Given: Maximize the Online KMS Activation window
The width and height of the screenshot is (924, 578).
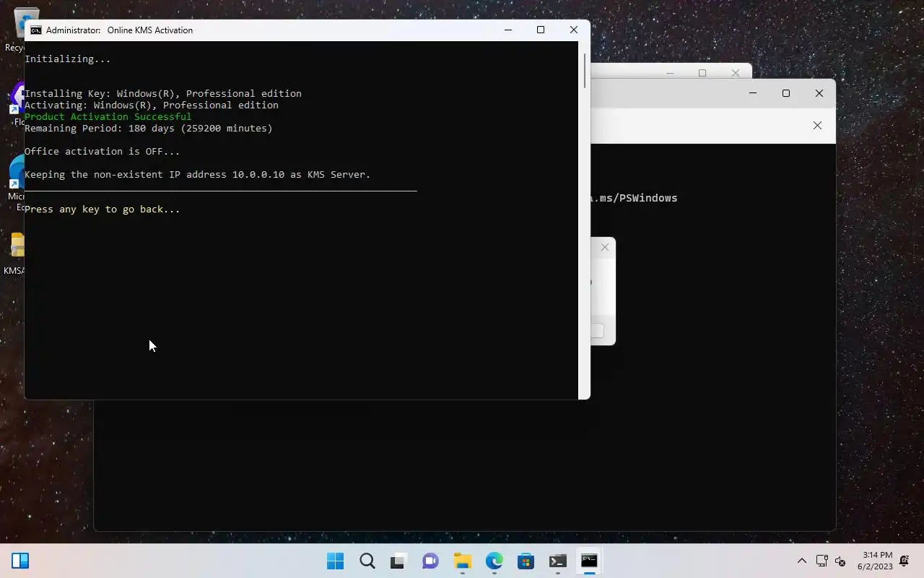Looking at the screenshot, I should tap(541, 30).
